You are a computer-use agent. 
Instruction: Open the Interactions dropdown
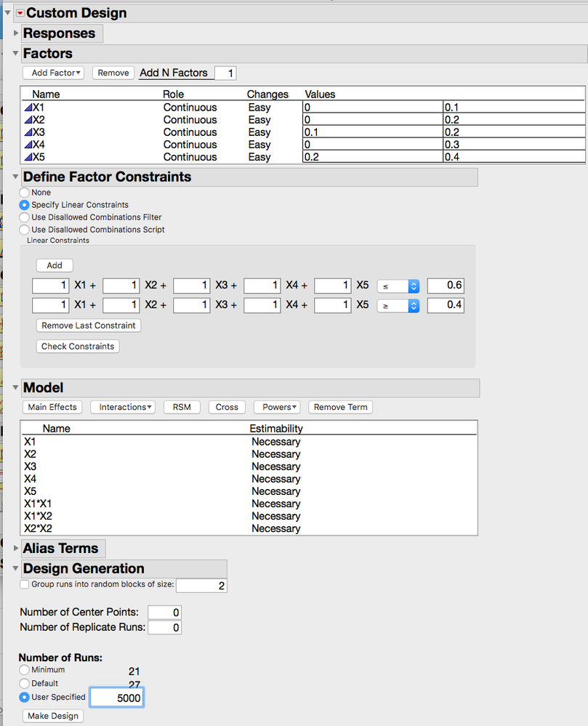pyautogui.click(x=123, y=407)
